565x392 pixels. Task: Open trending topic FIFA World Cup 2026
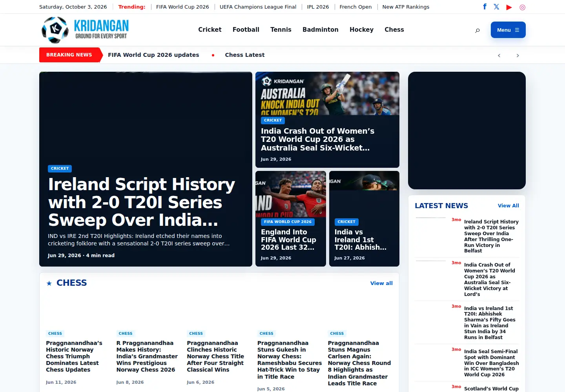[x=182, y=7]
